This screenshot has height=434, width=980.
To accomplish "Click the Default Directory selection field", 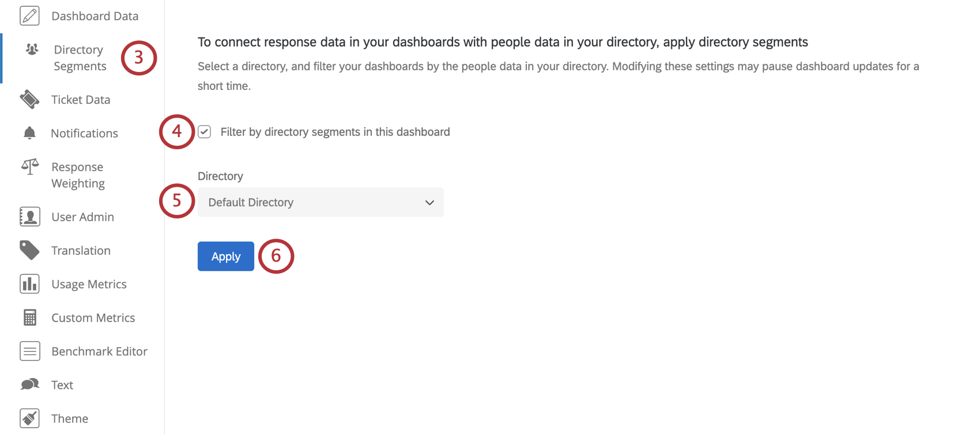I will tap(288, 202).
